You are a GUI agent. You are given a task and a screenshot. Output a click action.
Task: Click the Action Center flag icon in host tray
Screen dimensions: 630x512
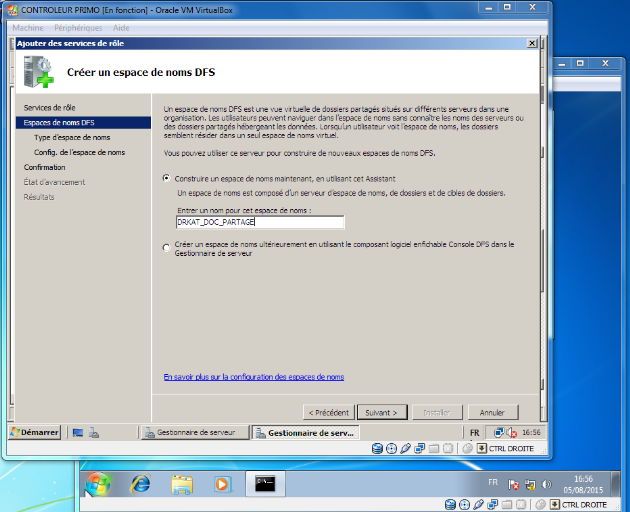pos(513,485)
